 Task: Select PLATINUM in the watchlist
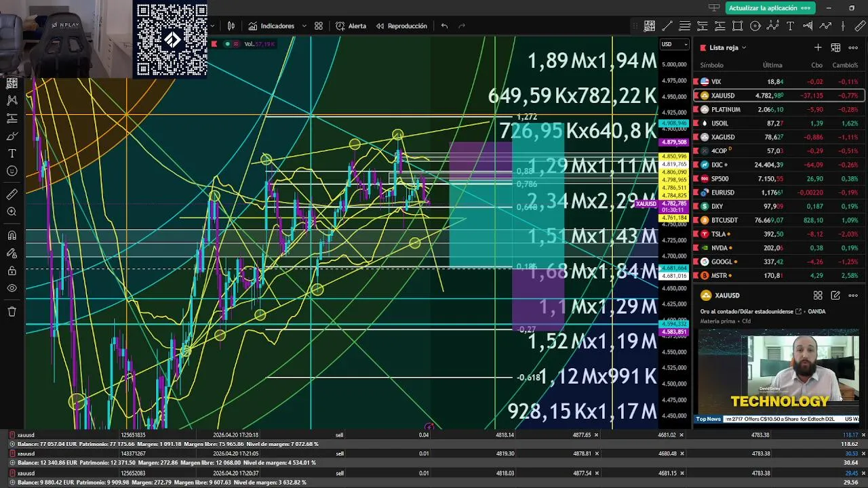779,109
